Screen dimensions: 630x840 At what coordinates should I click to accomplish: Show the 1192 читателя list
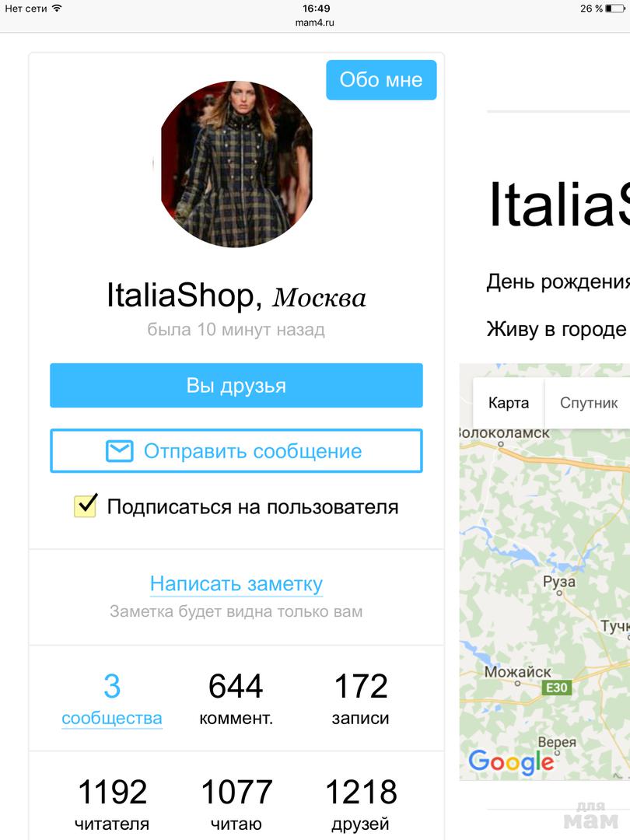pos(112,805)
